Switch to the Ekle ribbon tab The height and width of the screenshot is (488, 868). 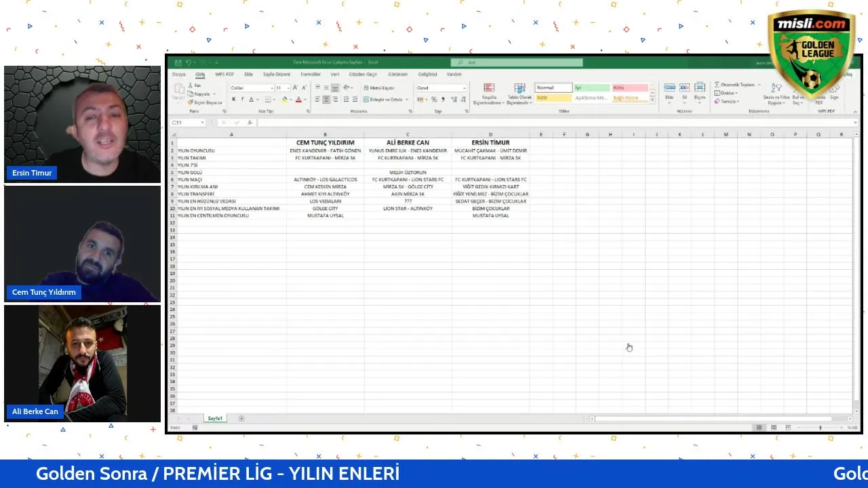(249, 74)
